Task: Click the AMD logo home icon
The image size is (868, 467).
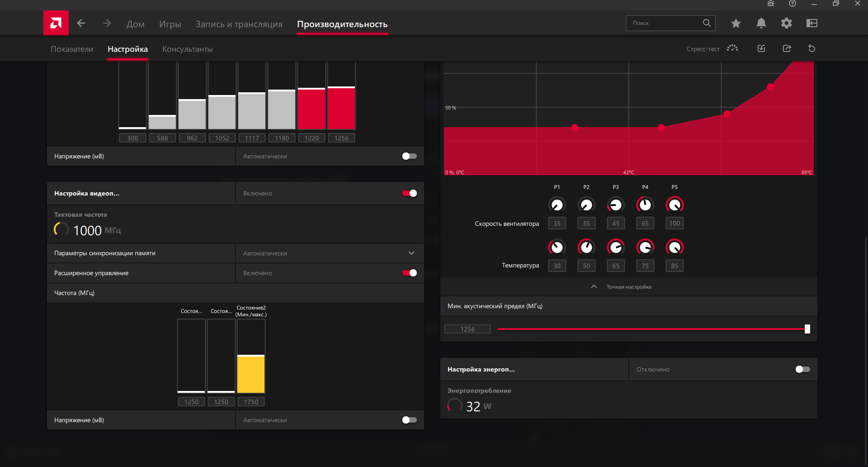Action: click(56, 23)
